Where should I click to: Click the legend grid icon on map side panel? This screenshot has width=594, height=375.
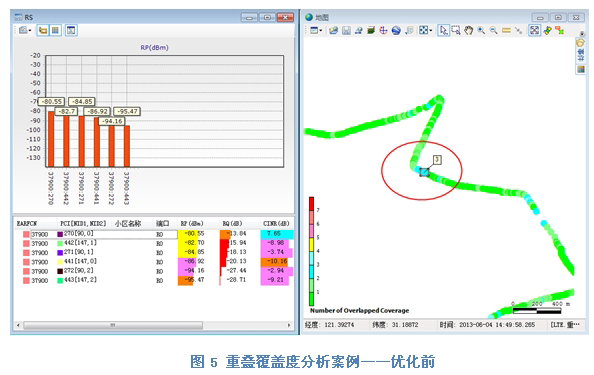point(580,69)
